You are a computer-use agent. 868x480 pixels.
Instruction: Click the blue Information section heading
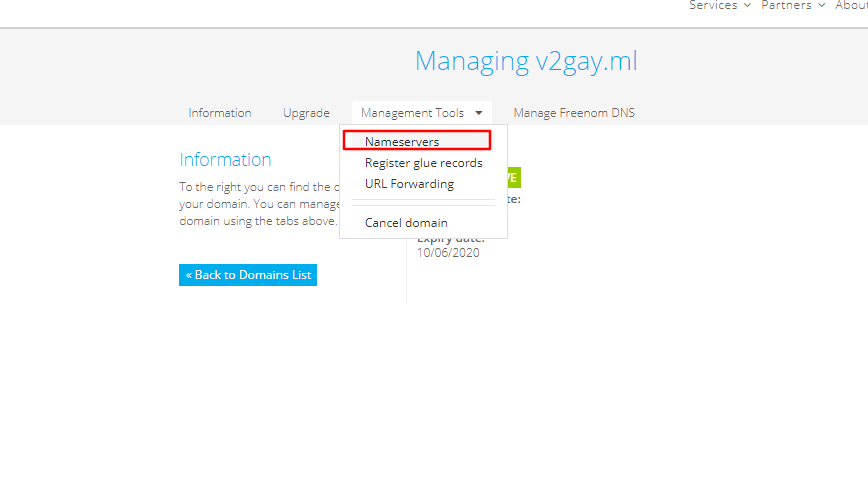pyautogui.click(x=225, y=160)
